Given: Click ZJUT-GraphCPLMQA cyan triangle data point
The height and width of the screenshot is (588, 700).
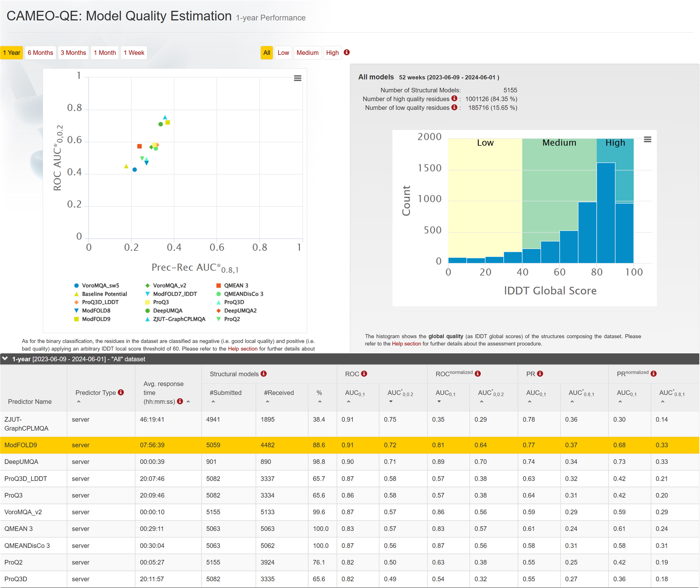Looking at the screenshot, I should click(165, 117).
